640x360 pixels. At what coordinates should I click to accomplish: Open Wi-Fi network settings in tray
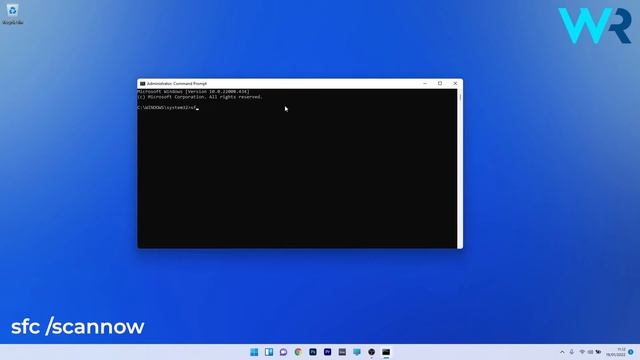[582, 352]
